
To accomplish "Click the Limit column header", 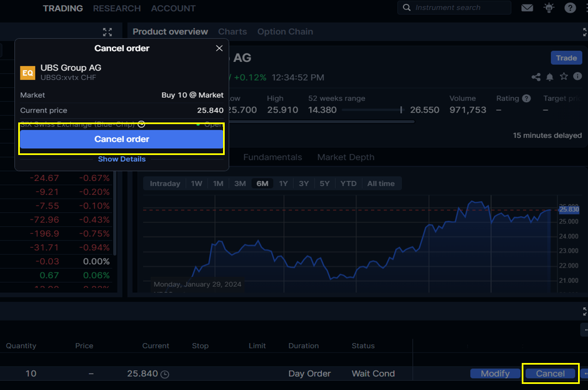I will [x=257, y=346].
